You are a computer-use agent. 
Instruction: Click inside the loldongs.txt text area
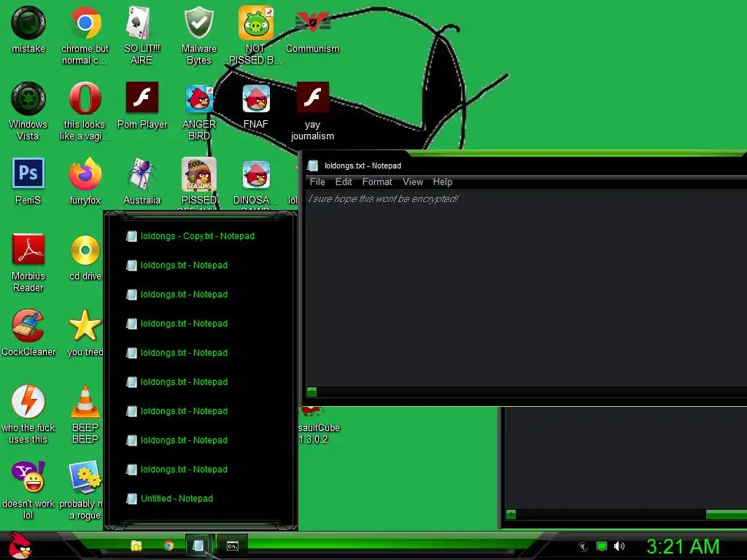[526, 288]
